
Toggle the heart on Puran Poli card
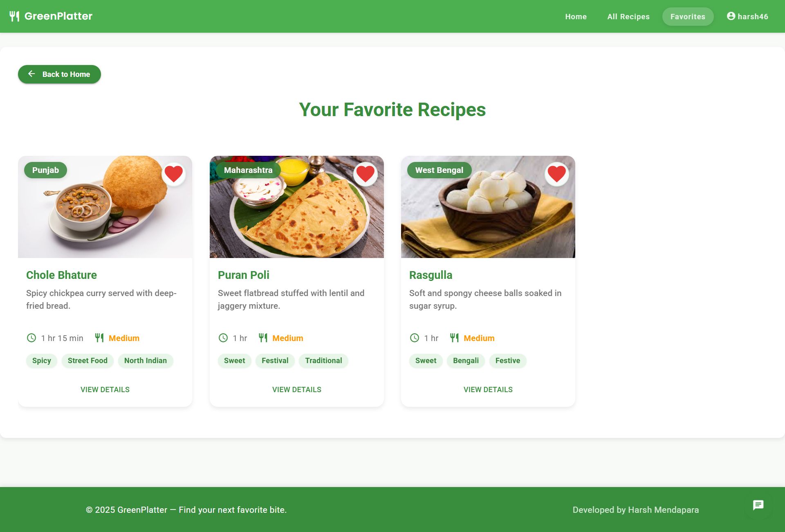pos(365,174)
